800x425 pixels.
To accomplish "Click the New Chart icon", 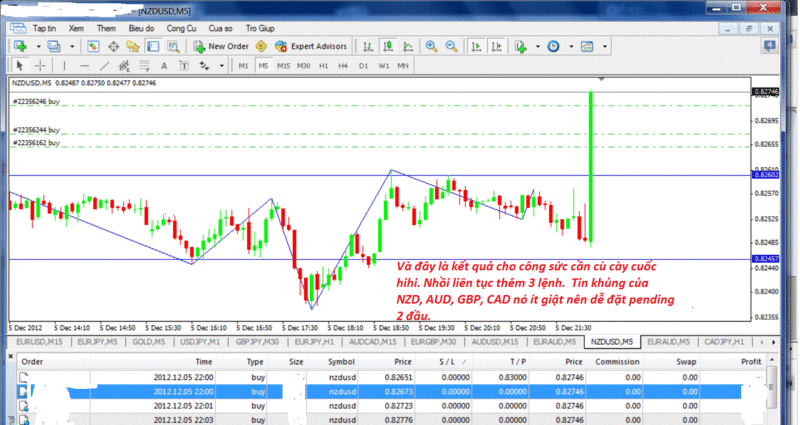I will point(21,46).
